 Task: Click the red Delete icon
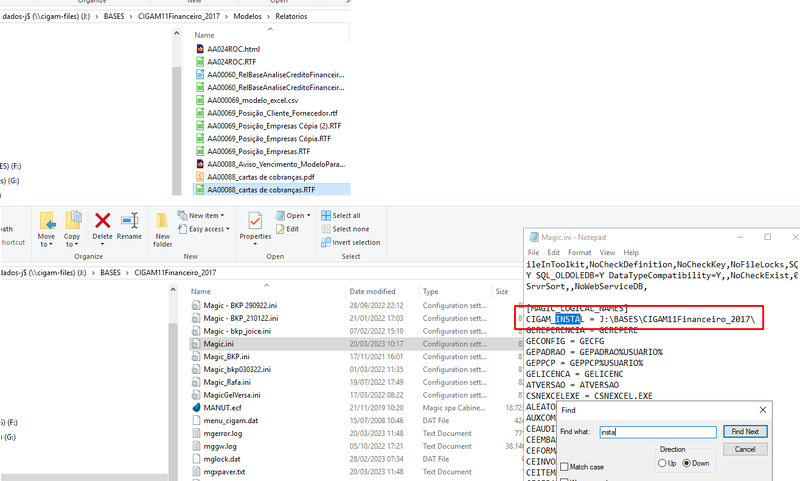pyautogui.click(x=103, y=221)
